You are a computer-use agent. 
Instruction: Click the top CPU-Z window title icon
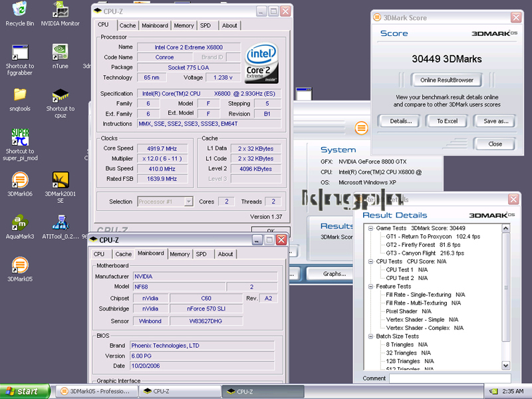point(97,11)
